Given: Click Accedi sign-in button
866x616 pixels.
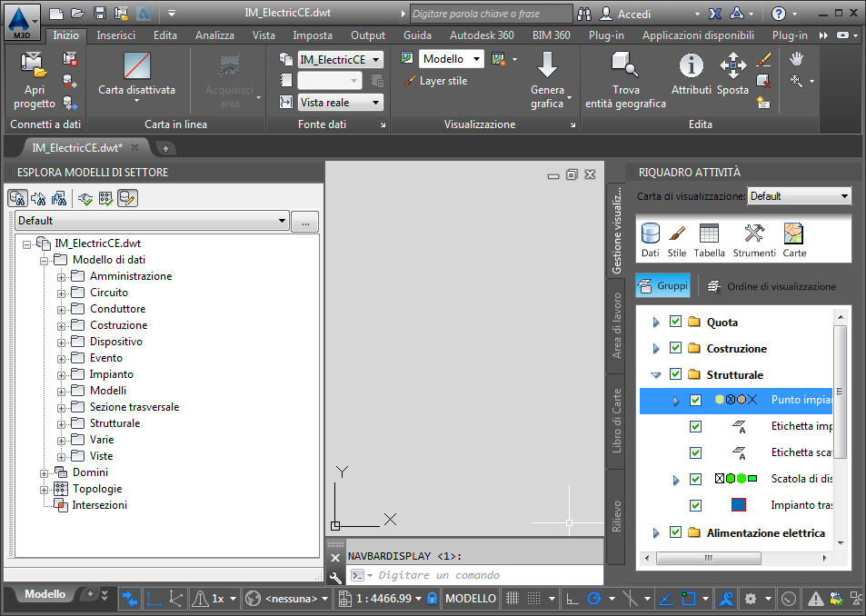Looking at the screenshot, I should tap(625, 14).
